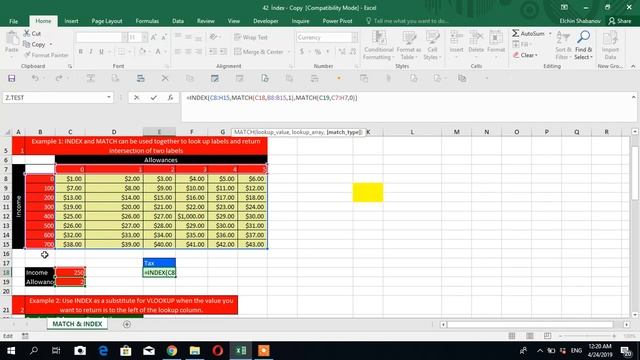
Task: Expand the formula bar
Action: click(x=633, y=97)
